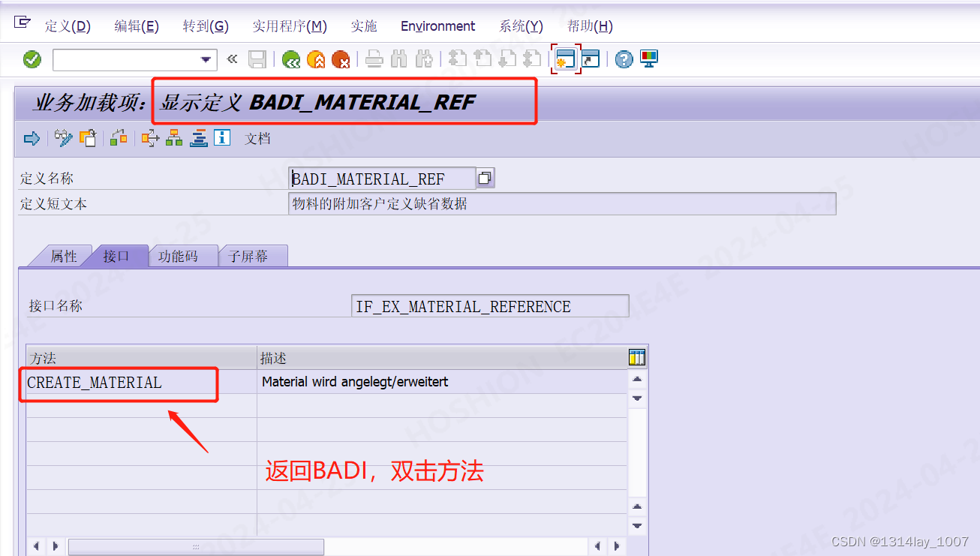Open the 编辑(E) menu
Image resolution: width=980 pixels, height=556 pixels.
(x=137, y=26)
